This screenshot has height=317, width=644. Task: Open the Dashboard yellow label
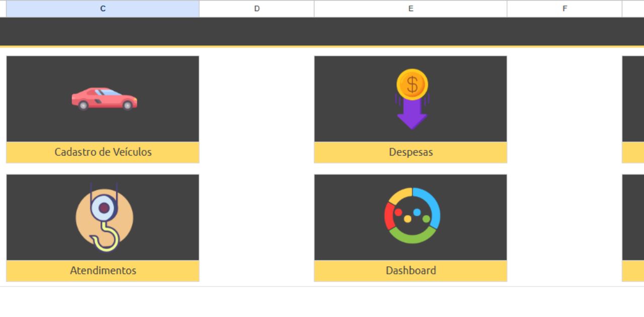tap(411, 271)
